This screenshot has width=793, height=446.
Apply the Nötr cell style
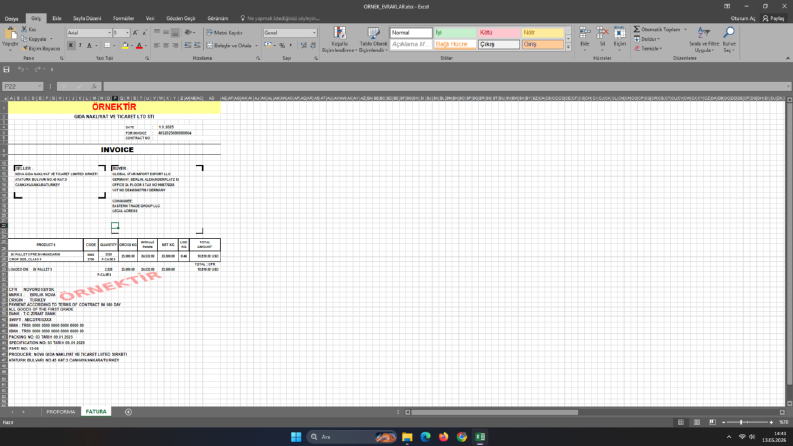coord(542,33)
